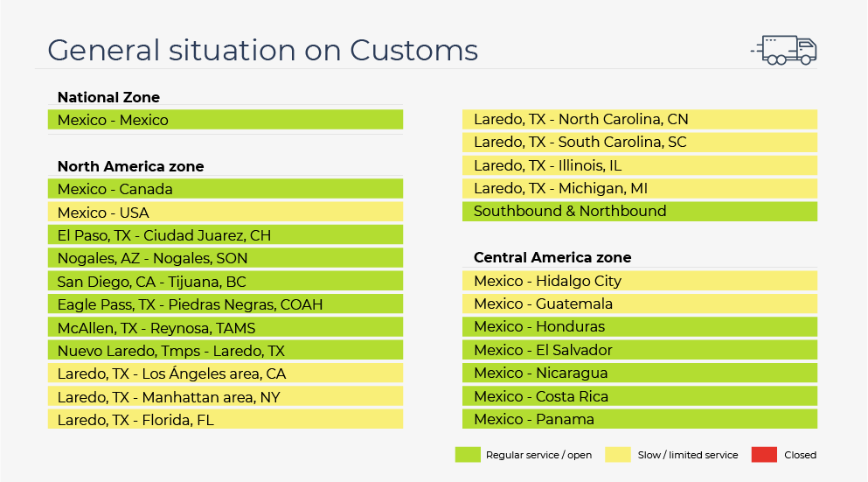Select the Mexico - Guatemala row

[x=640, y=304]
